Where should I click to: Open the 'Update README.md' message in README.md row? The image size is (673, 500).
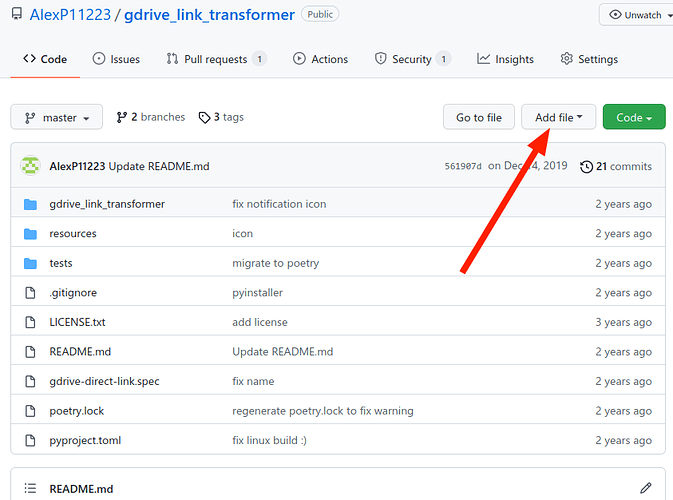283,352
